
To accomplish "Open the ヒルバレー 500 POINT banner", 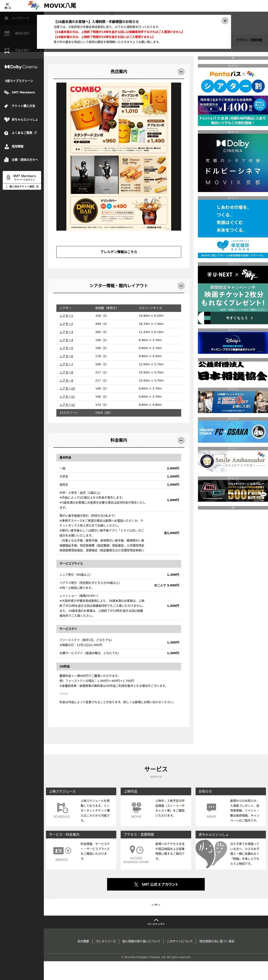I will tap(233, 491).
